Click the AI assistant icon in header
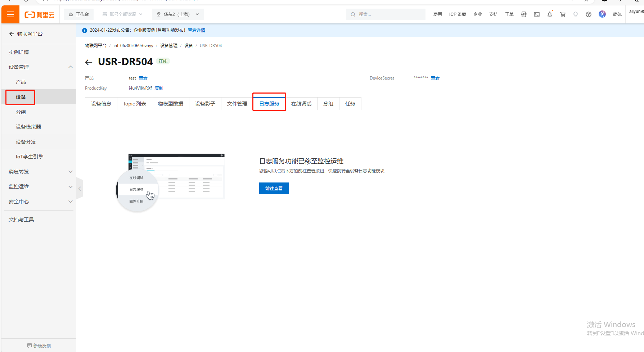The height and width of the screenshot is (352, 644). coord(602,14)
